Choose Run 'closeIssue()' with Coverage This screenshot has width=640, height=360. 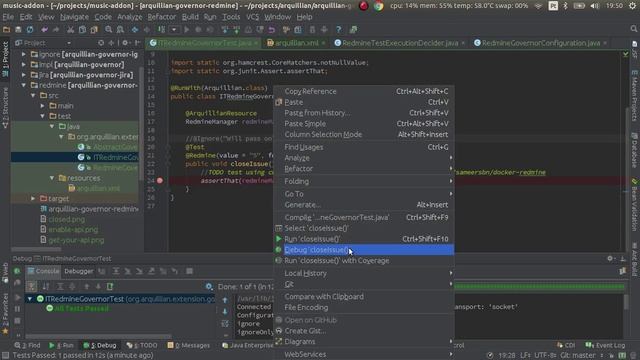pos(364,260)
